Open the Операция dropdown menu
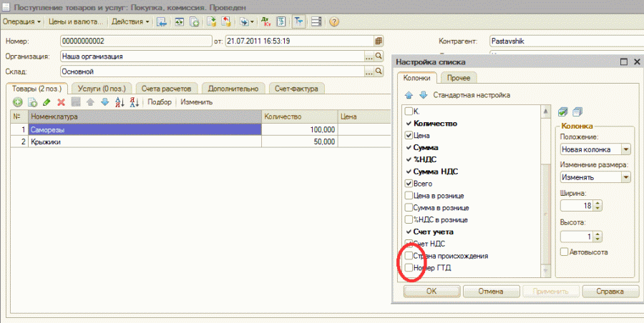This screenshot has height=323, width=644. 21,21
